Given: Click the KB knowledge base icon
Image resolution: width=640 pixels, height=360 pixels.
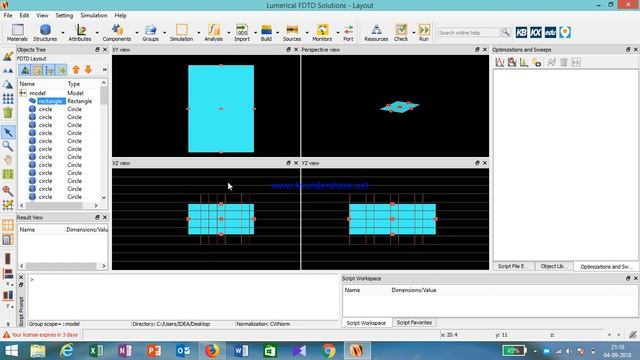Looking at the screenshot, I should pos(521,32).
